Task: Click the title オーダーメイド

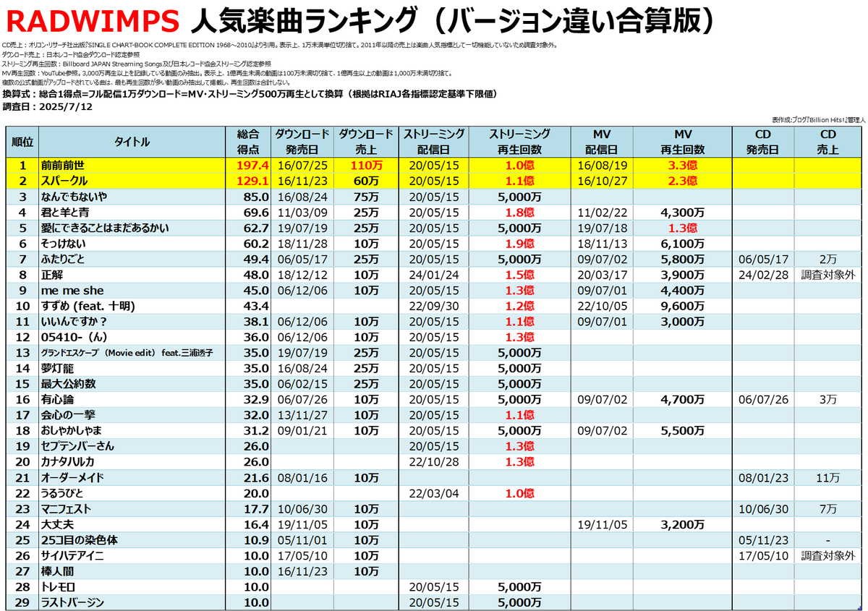Action: (72, 477)
